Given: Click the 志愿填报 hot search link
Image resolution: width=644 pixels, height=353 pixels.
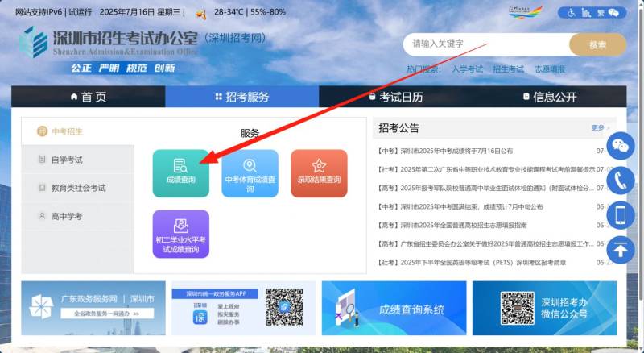Looking at the screenshot, I should 550,69.
